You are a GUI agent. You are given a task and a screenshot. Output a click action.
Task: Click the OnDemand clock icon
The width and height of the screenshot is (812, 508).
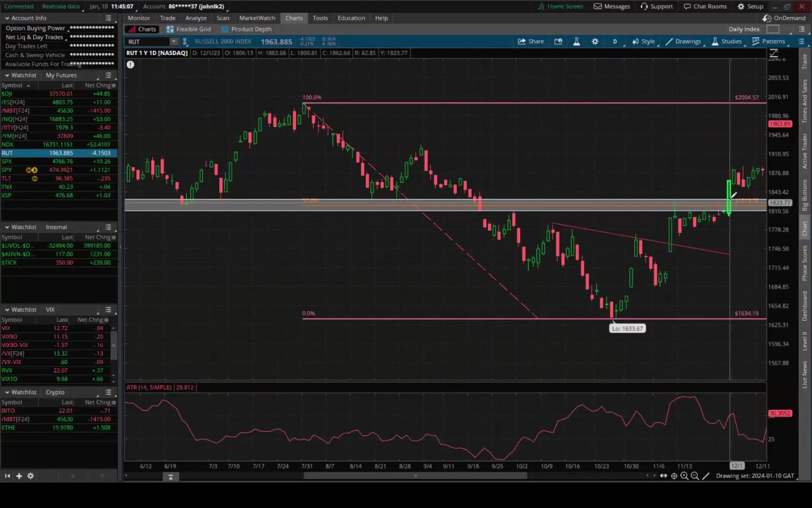tap(767, 18)
